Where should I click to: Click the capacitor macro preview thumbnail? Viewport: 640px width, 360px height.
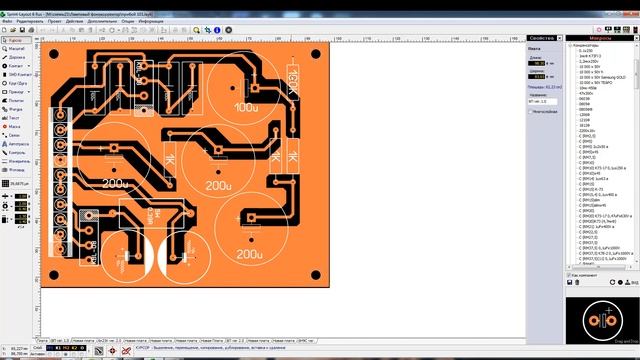click(602, 320)
